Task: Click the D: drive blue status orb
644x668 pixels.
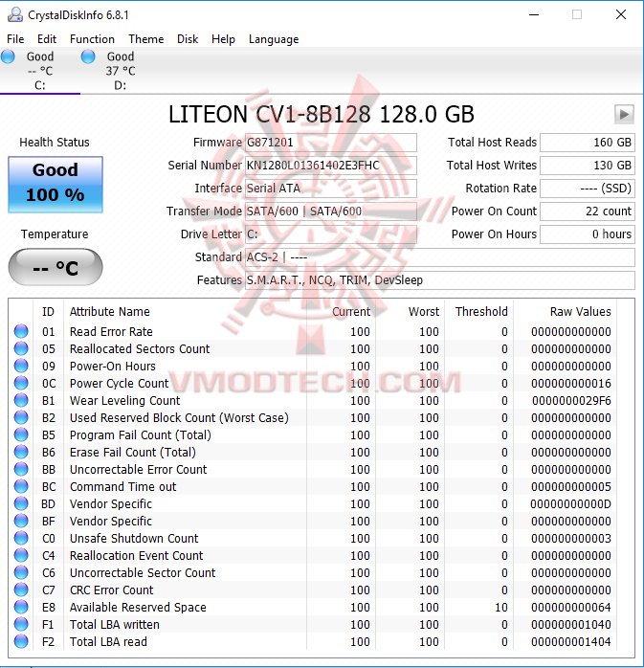Action: pyautogui.click(x=88, y=56)
